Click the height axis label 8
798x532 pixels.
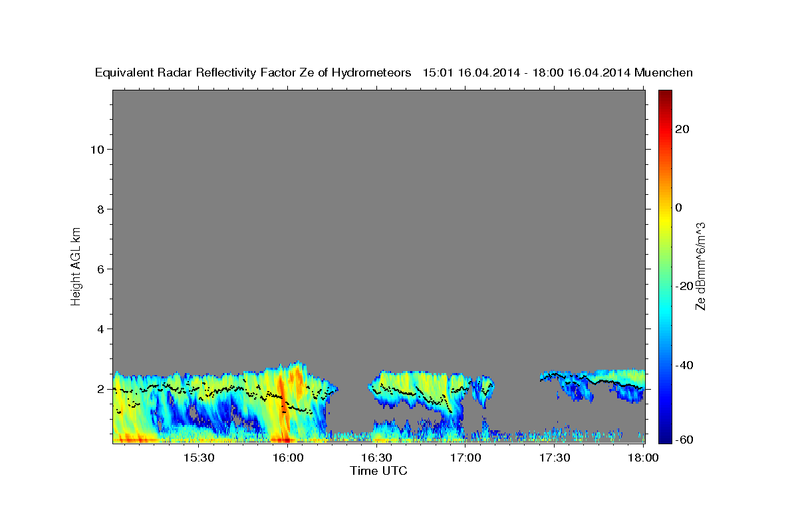point(102,209)
